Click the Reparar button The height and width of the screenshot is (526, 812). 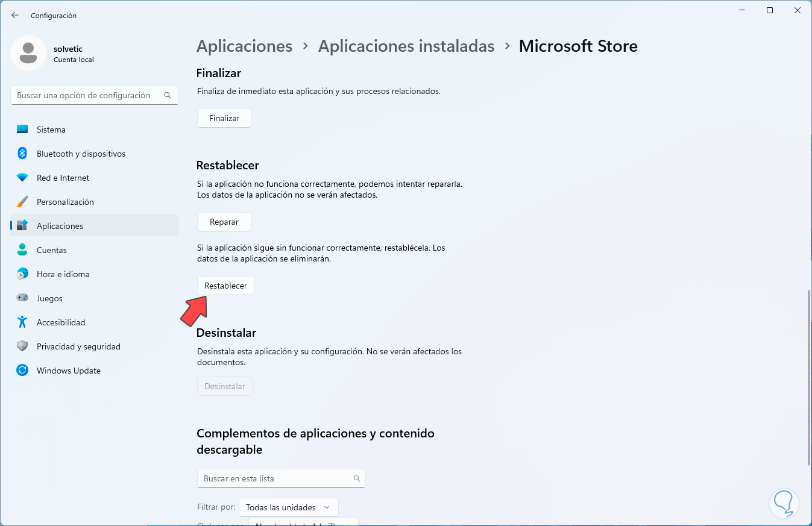click(224, 222)
